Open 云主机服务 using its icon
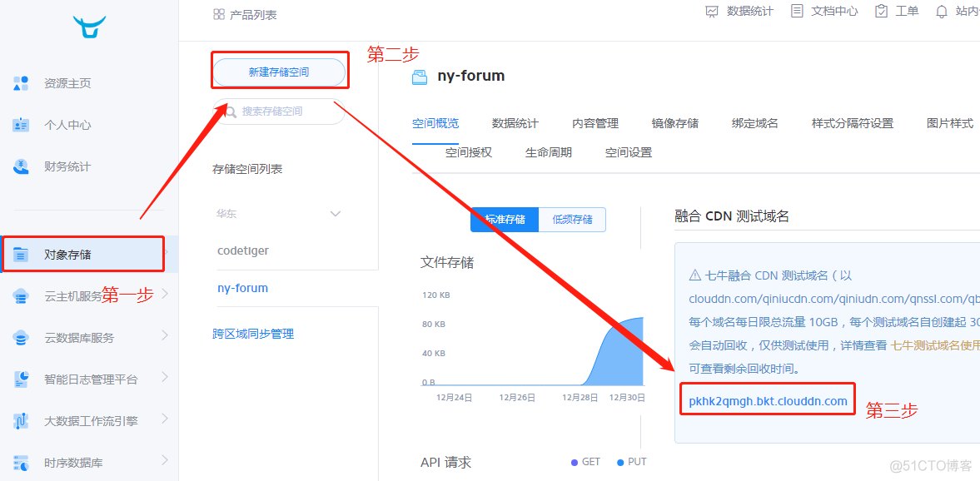Screen dimensions: 980x481 (x=21, y=296)
